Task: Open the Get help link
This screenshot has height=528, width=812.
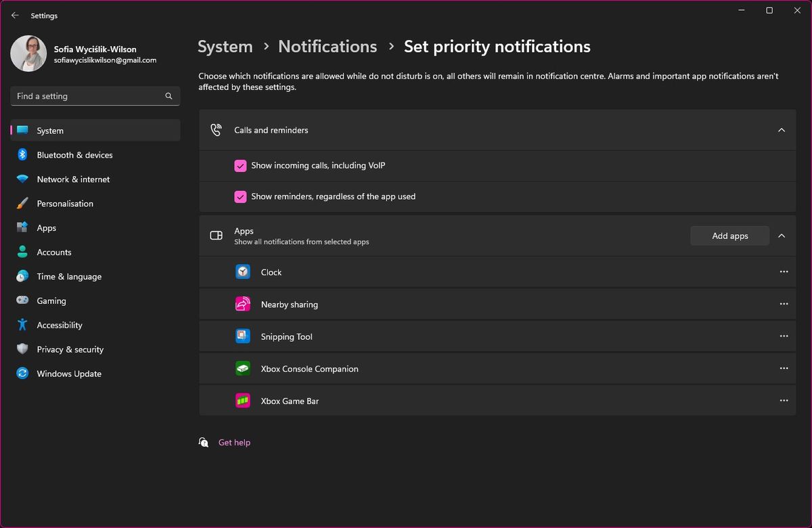Action: pyautogui.click(x=234, y=442)
